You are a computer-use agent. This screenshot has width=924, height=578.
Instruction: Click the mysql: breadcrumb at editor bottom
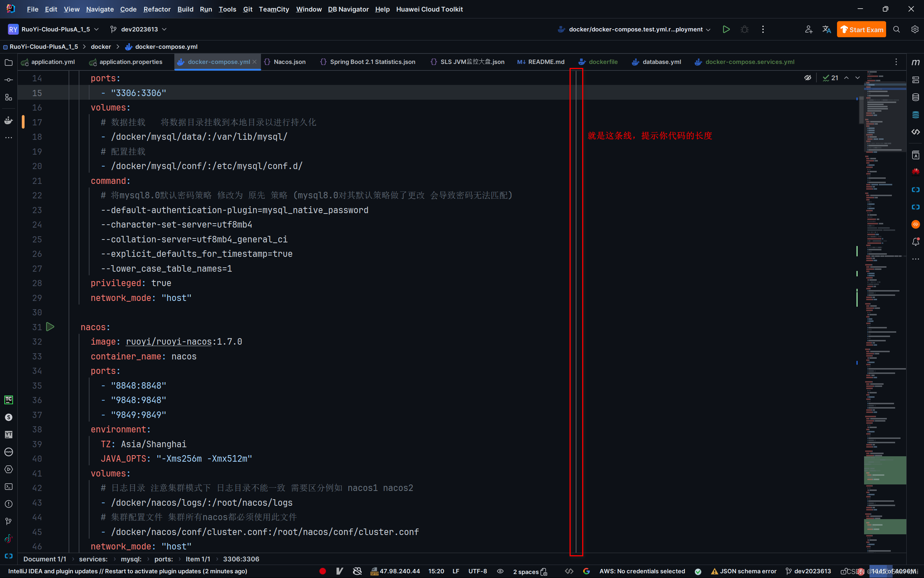tap(131, 559)
